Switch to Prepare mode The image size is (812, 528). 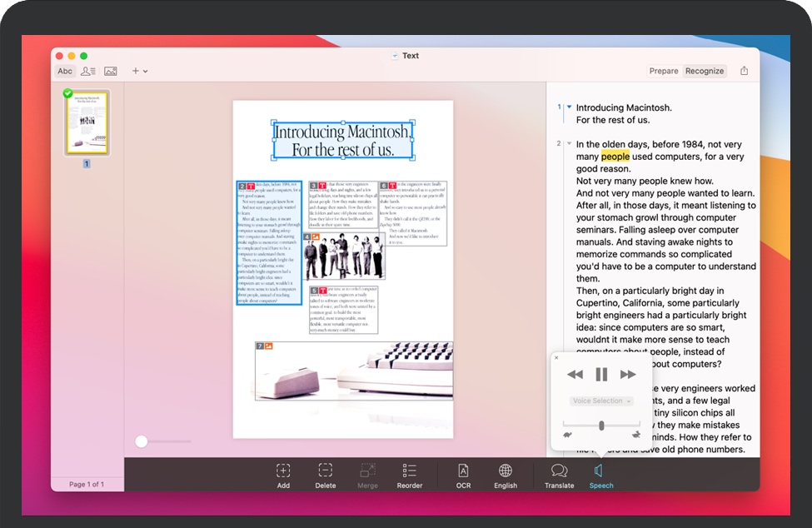664,71
